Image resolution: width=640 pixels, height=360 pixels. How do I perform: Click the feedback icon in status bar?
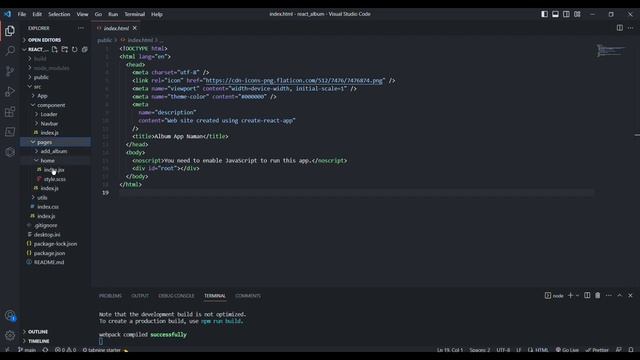(619, 350)
